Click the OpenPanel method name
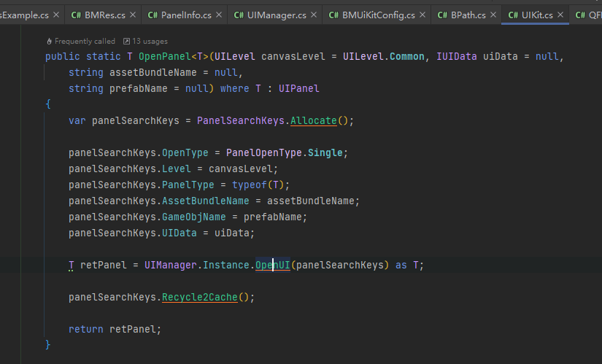This screenshot has width=602, height=364. (165, 56)
